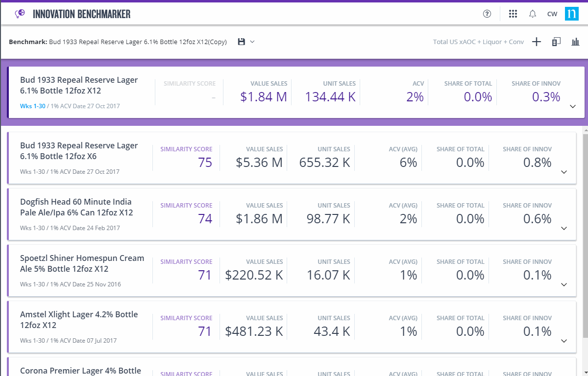Open the apps grid launcher
The width and height of the screenshot is (588, 376).
[513, 14]
